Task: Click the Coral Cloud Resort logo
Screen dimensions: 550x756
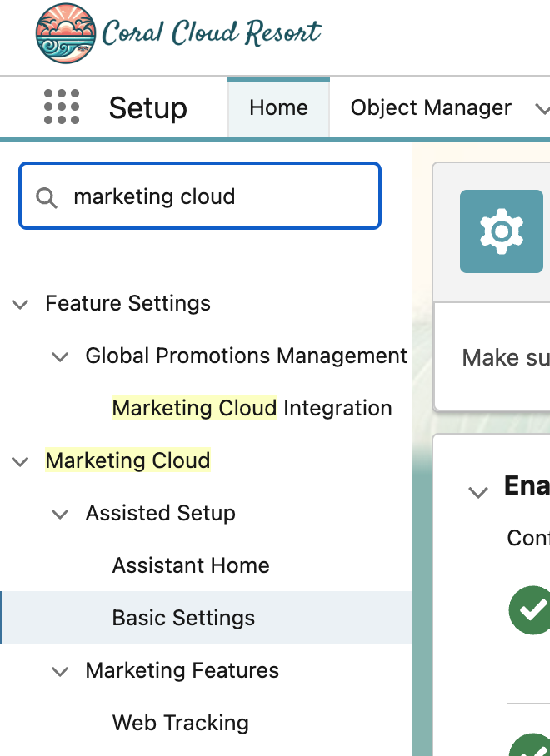Action: (x=178, y=34)
